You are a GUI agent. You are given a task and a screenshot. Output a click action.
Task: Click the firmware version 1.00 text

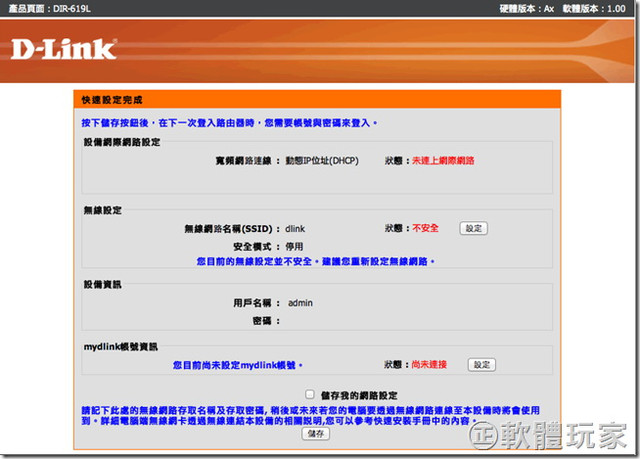click(594, 9)
